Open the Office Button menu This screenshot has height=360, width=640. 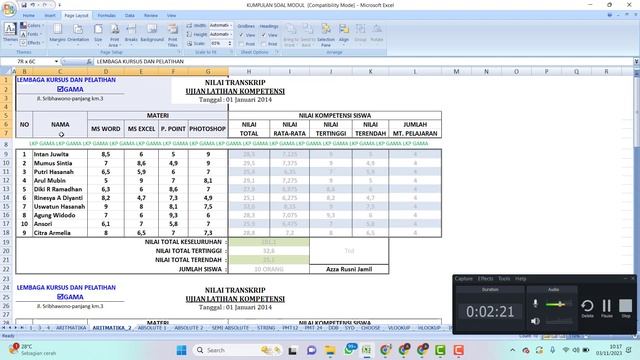point(9,9)
